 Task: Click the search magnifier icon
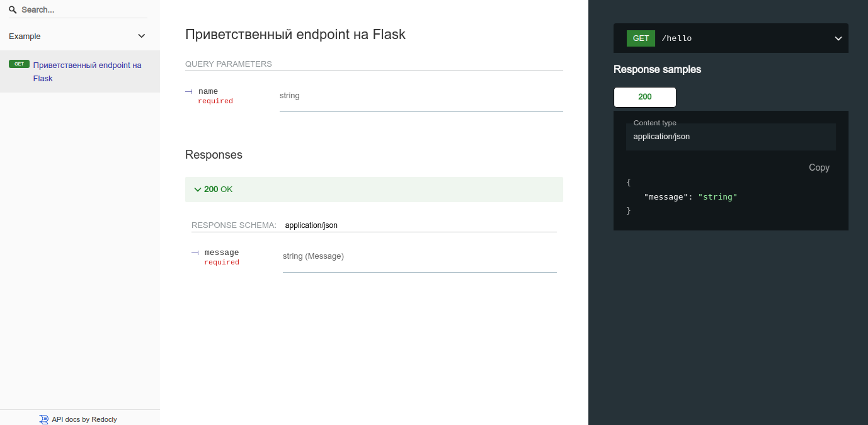click(13, 10)
